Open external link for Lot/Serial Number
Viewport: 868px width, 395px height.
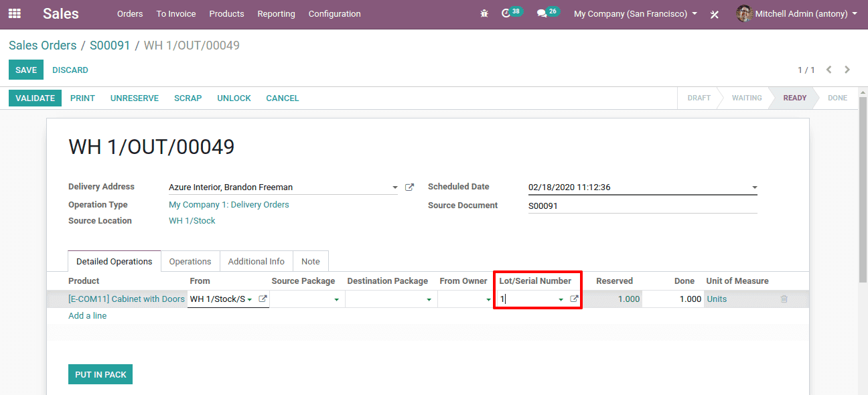click(x=574, y=299)
